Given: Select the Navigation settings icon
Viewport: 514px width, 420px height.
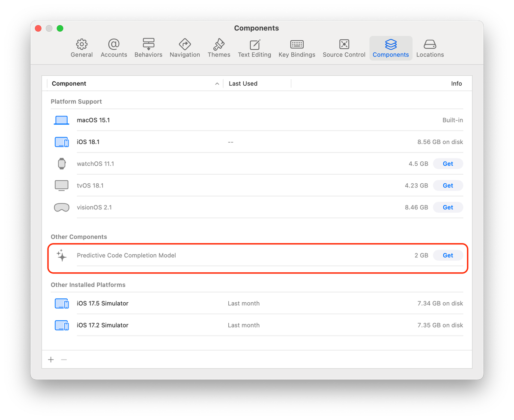Looking at the screenshot, I should click(185, 48).
